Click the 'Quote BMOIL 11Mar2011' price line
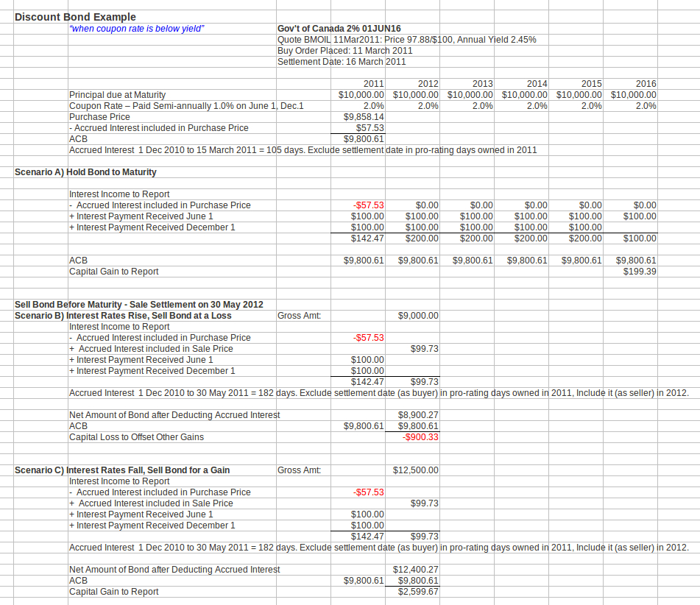The height and width of the screenshot is (605, 700). coord(407,40)
